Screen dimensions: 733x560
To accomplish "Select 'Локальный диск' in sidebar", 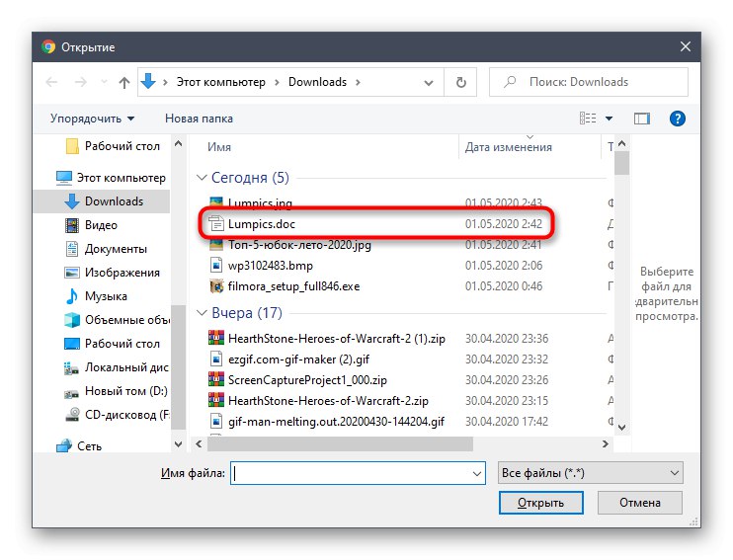I will [117, 367].
